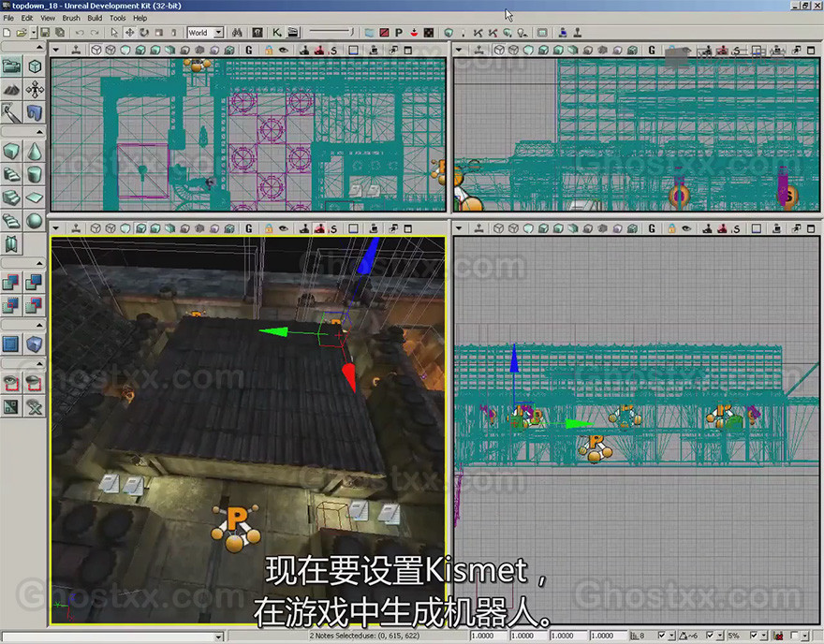Create a Cube builder brush

[x=11, y=152]
